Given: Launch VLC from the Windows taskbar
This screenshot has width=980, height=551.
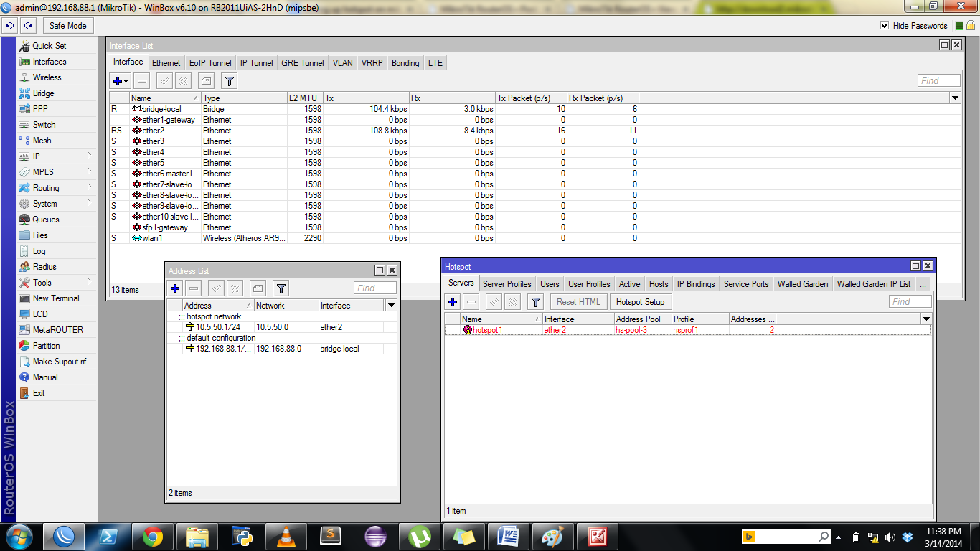Looking at the screenshot, I should (x=287, y=536).
